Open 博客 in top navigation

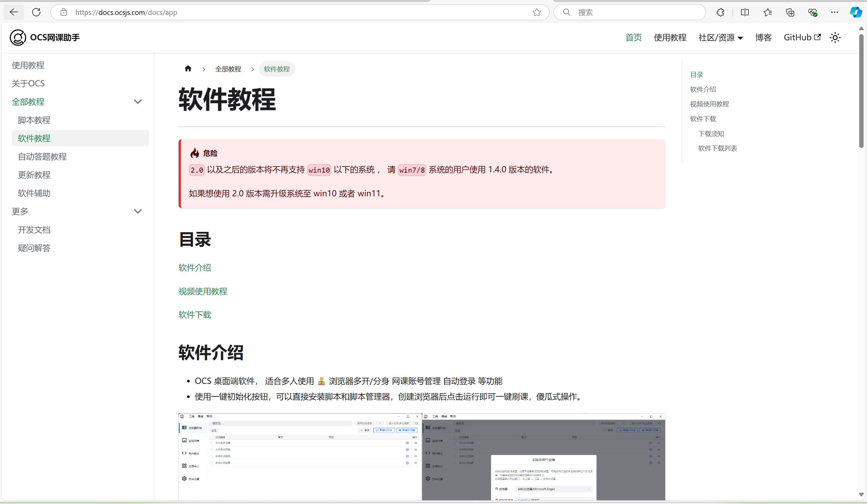click(763, 38)
